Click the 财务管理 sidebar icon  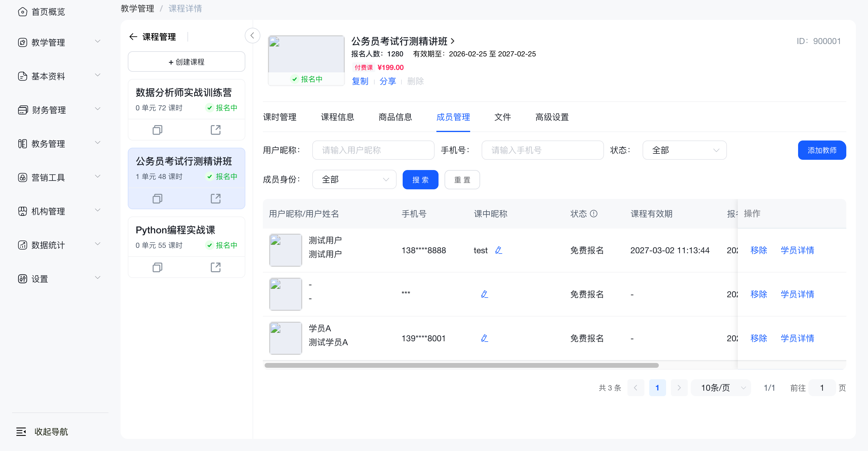[22, 110]
